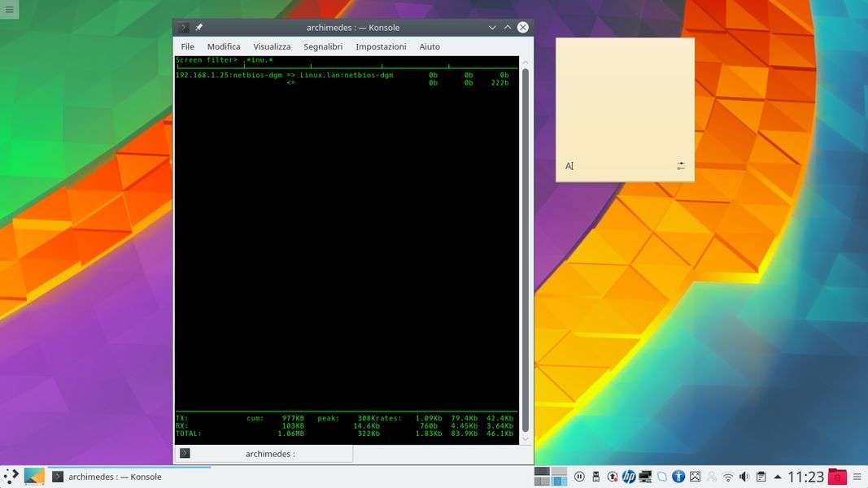The width and height of the screenshot is (868, 488).
Task: Open the Wi-Fi network tray icon
Action: tap(728, 477)
